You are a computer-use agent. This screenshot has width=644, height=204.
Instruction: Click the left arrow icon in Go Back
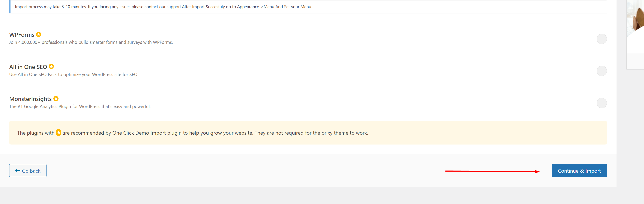(18, 171)
